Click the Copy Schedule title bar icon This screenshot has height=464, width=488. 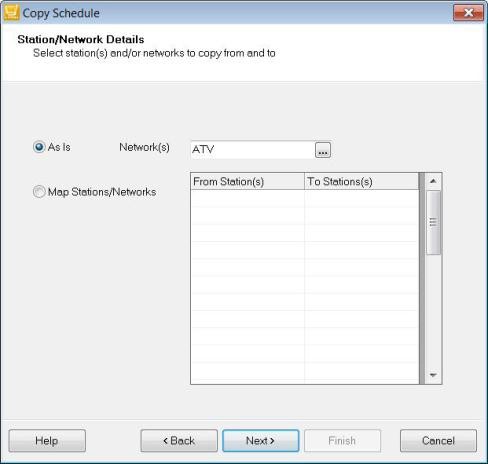11,13
